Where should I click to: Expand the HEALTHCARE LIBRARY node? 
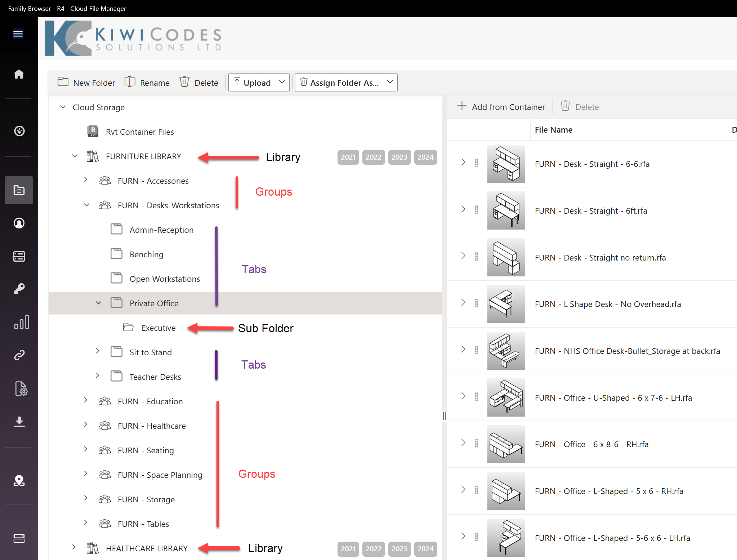[x=73, y=547]
